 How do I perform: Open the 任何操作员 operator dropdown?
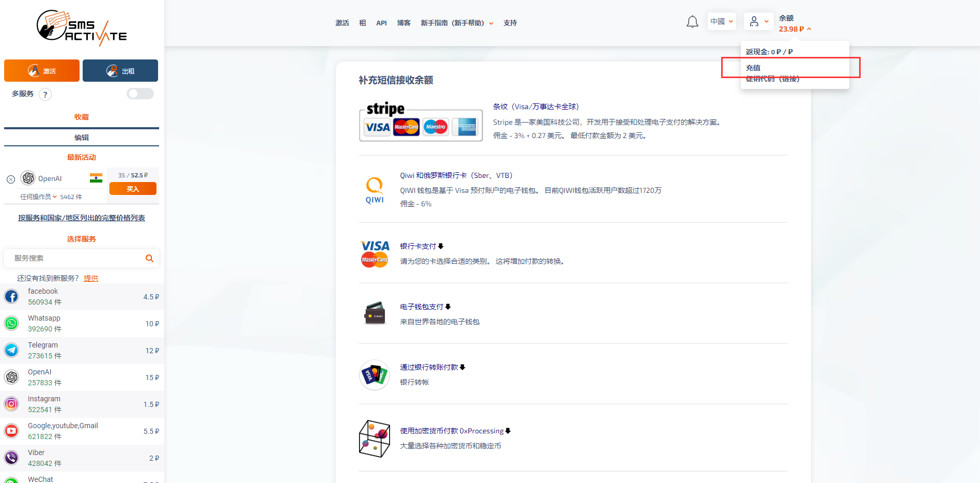tap(39, 197)
